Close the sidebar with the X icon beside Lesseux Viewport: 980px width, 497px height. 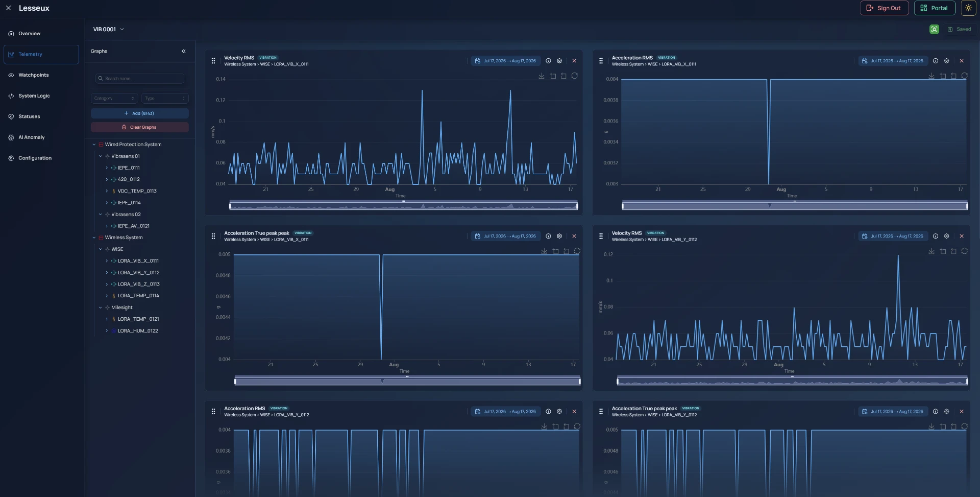coord(8,8)
